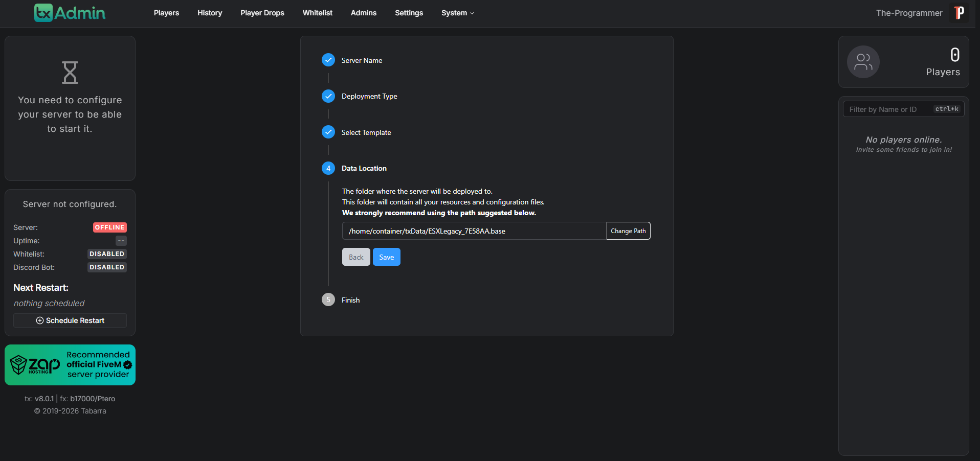Click the hourglass icon in server panel
This screenshot has height=461, width=980.
[x=70, y=73]
